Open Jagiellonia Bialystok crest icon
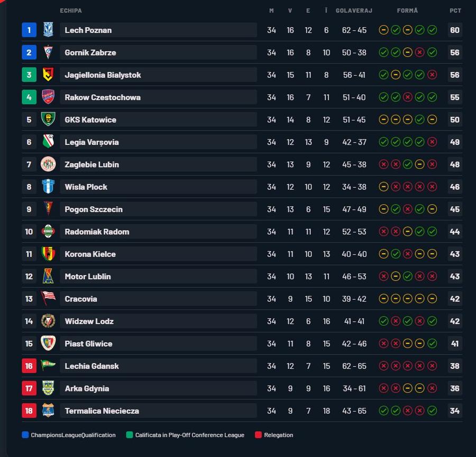The image size is (476, 457). coord(48,74)
